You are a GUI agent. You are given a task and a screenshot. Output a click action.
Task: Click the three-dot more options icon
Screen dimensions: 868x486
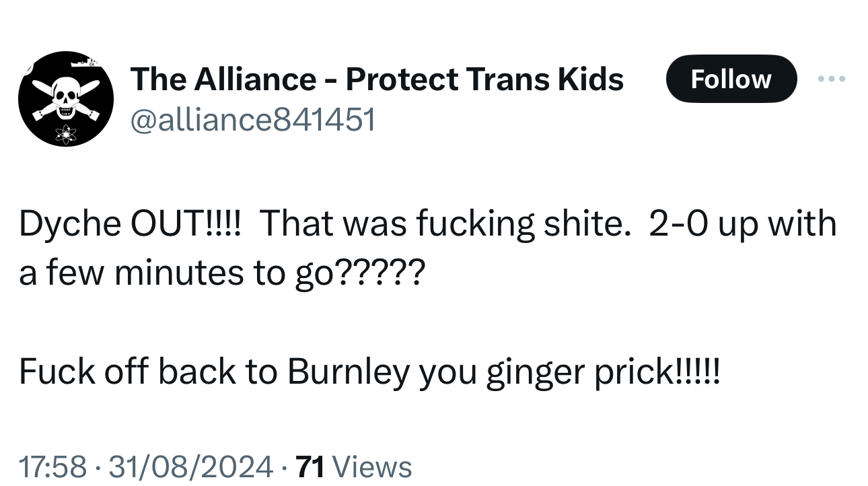click(831, 79)
